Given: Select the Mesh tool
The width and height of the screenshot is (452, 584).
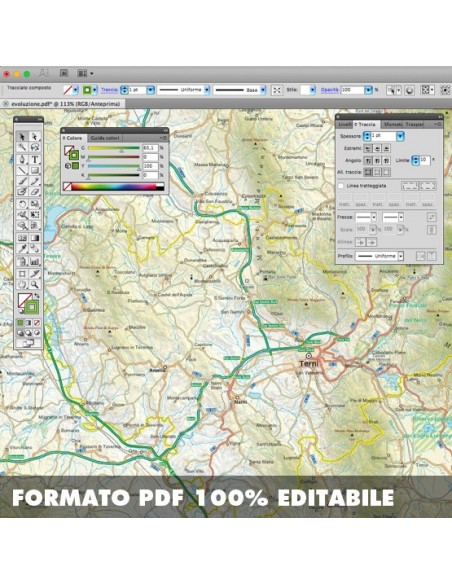Looking at the screenshot, I should point(22,238).
